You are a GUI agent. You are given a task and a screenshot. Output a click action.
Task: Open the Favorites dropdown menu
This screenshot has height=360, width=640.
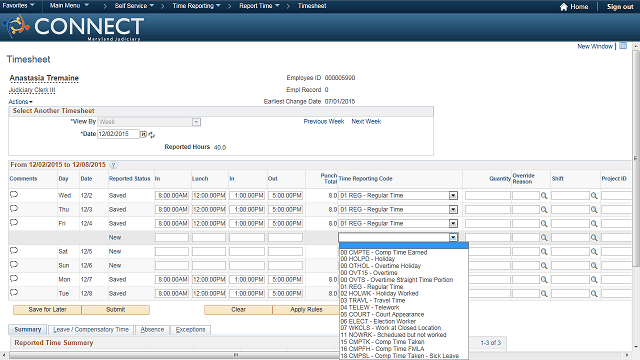[x=18, y=6]
